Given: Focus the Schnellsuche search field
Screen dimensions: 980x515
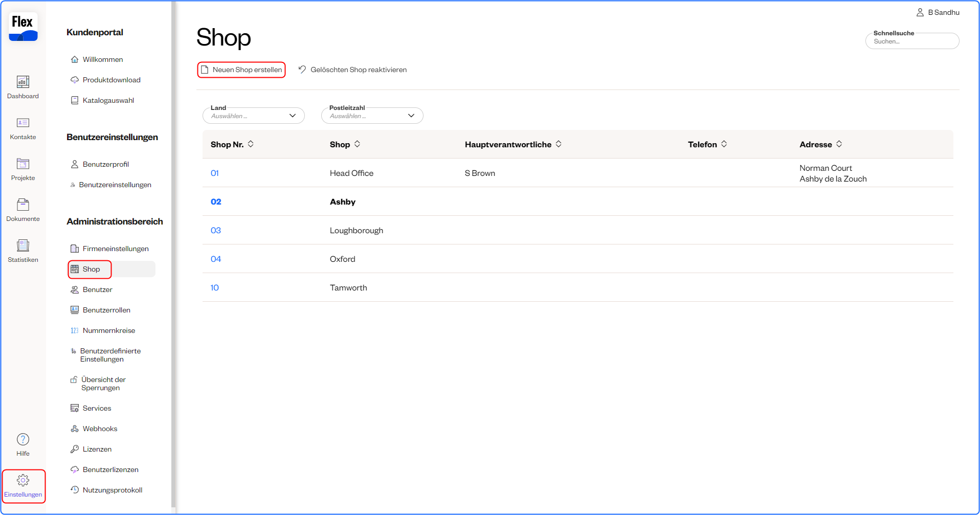Looking at the screenshot, I should [912, 41].
